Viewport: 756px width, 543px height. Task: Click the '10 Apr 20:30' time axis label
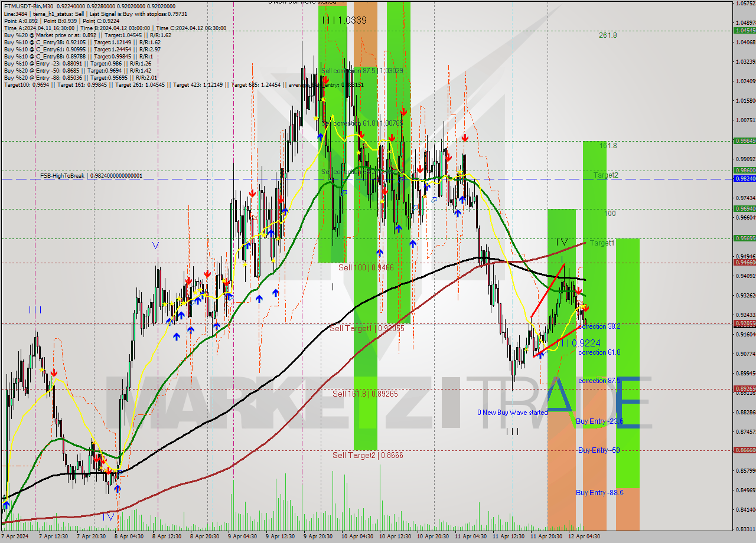[432, 537]
